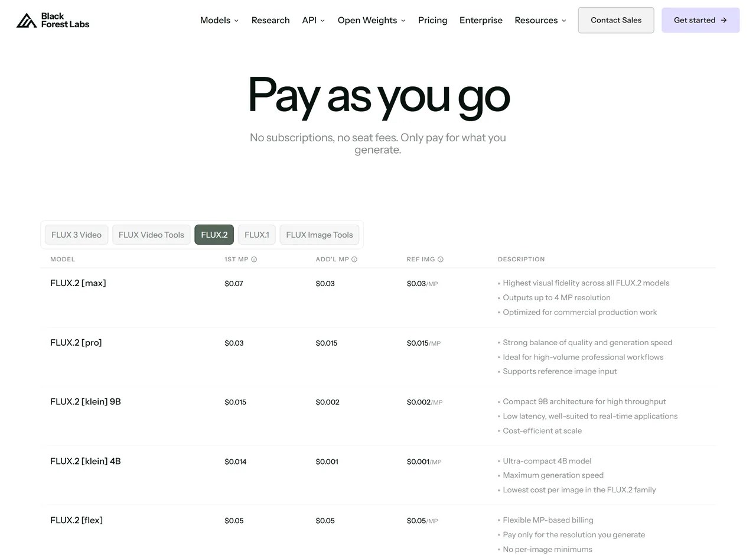Click 'Maximum generation speed' description text

pyautogui.click(x=553, y=475)
